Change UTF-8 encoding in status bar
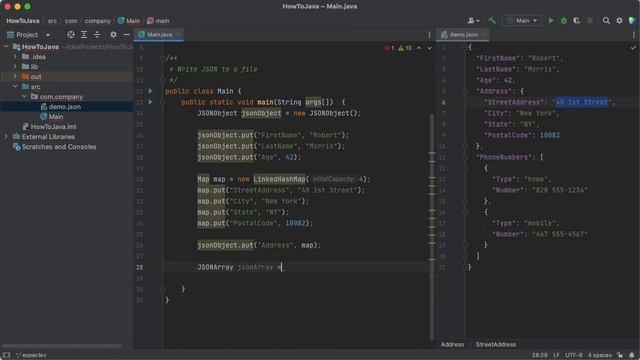 pos(573,355)
